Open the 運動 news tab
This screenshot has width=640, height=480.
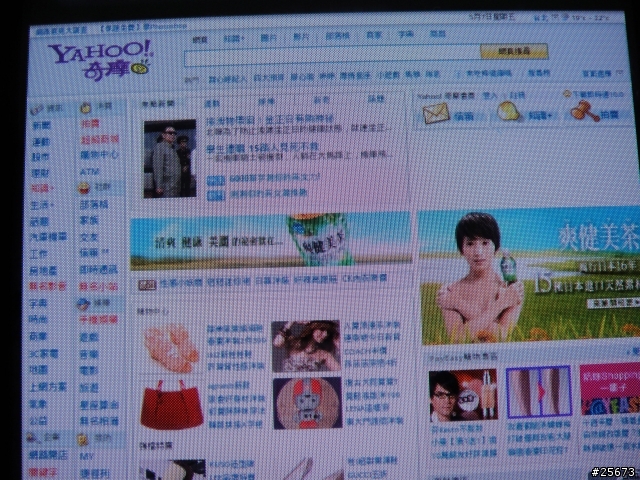coord(212,103)
